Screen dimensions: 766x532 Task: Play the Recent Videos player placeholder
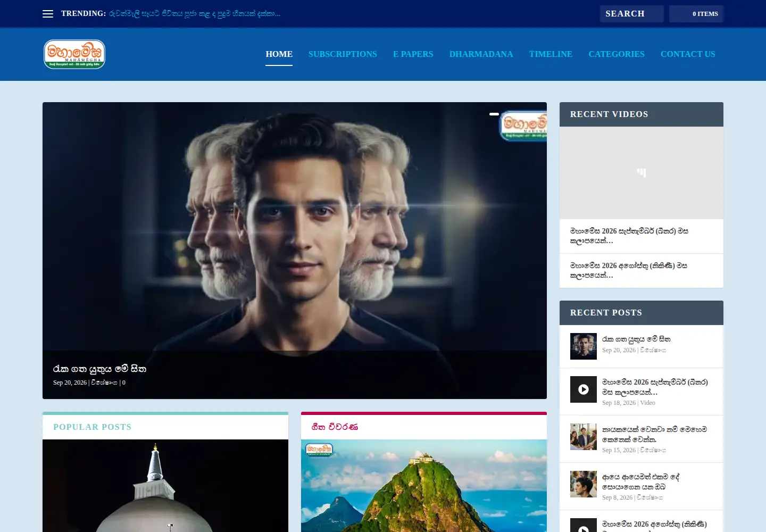coord(642,173)
